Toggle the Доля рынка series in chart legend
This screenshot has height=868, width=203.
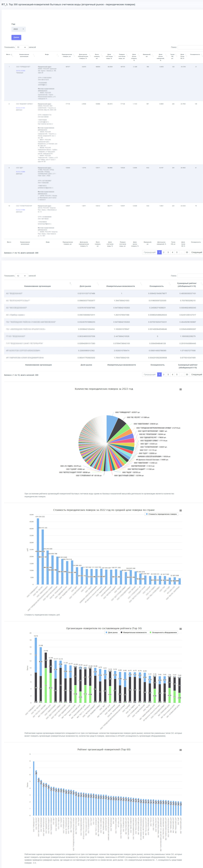[112, 632]
